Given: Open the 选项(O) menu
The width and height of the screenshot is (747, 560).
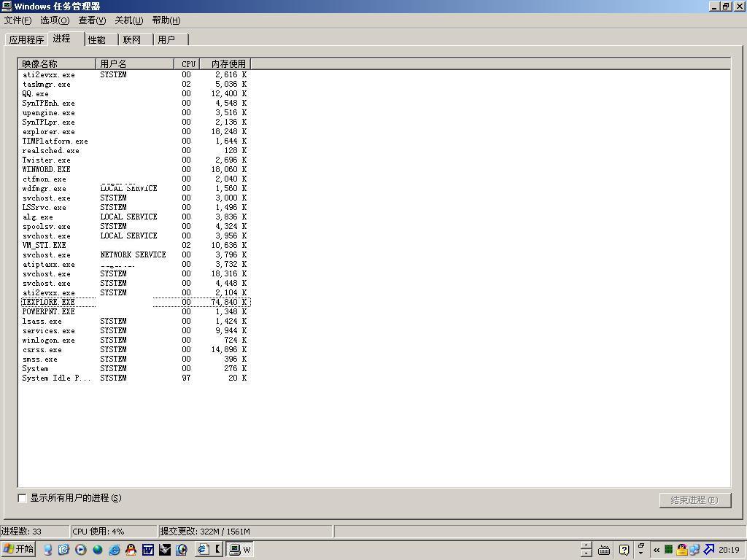Looking at the screenshot, I should (x=55, y=20).
